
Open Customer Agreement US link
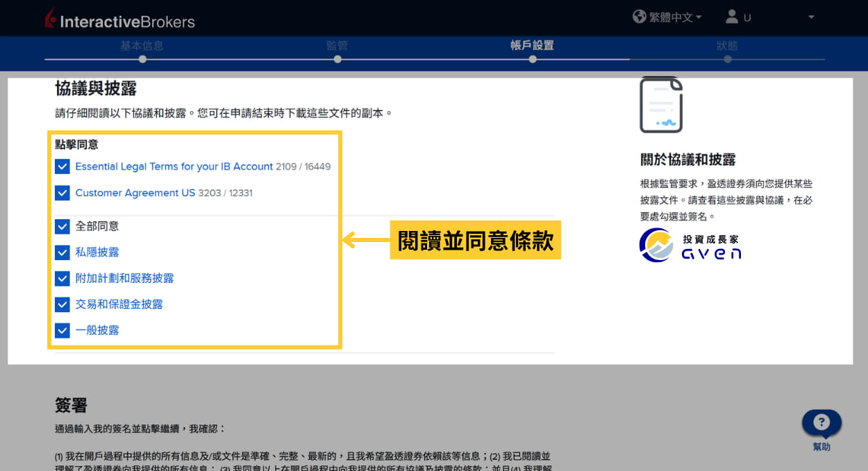(x=135, y=193)
